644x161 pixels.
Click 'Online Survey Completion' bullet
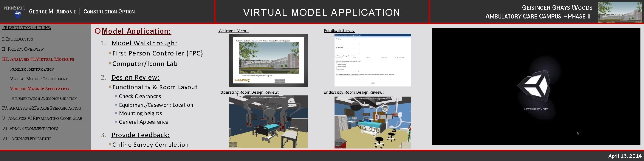tap(150, 145)
